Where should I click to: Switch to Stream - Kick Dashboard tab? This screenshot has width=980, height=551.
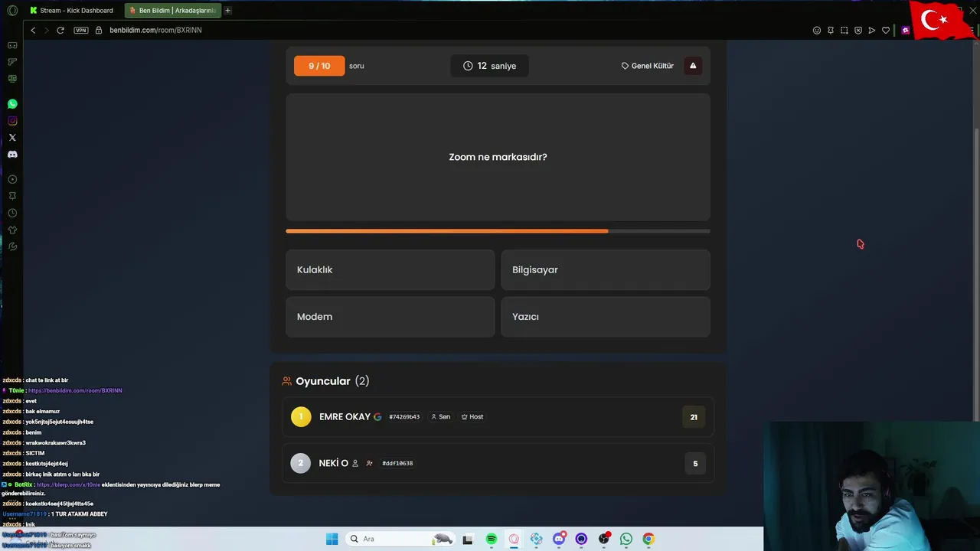(72, 10)
